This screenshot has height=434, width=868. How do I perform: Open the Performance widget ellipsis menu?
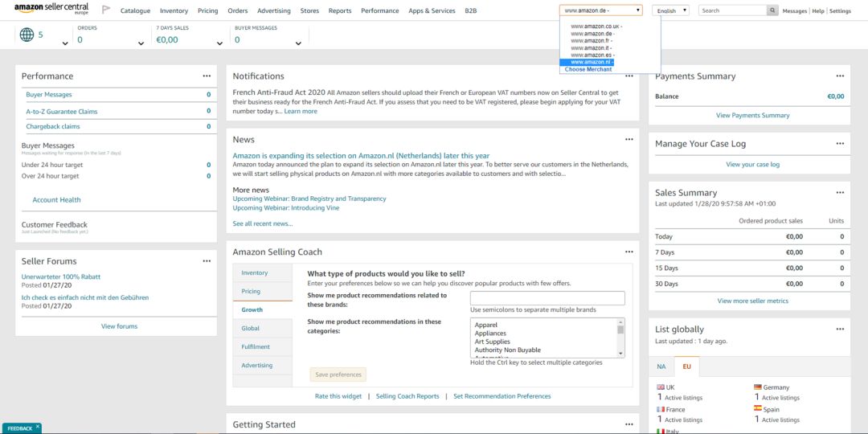pos(207,76)
